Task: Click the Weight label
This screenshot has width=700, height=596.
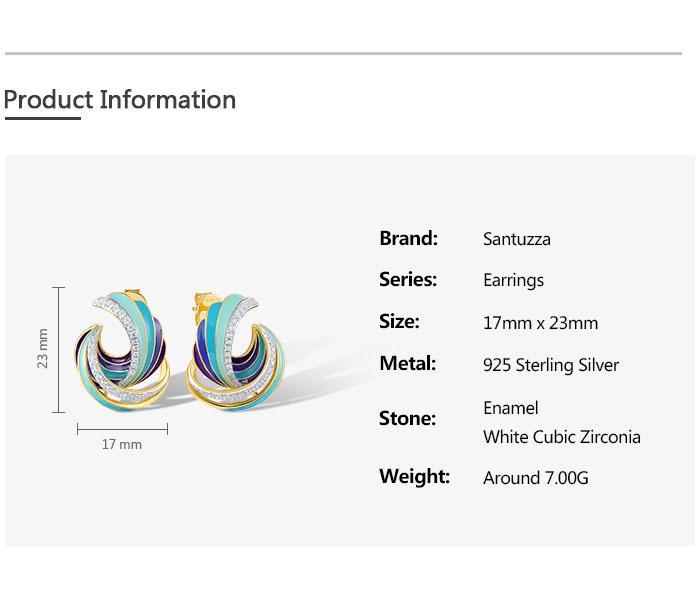Action: tap(414, 477)
